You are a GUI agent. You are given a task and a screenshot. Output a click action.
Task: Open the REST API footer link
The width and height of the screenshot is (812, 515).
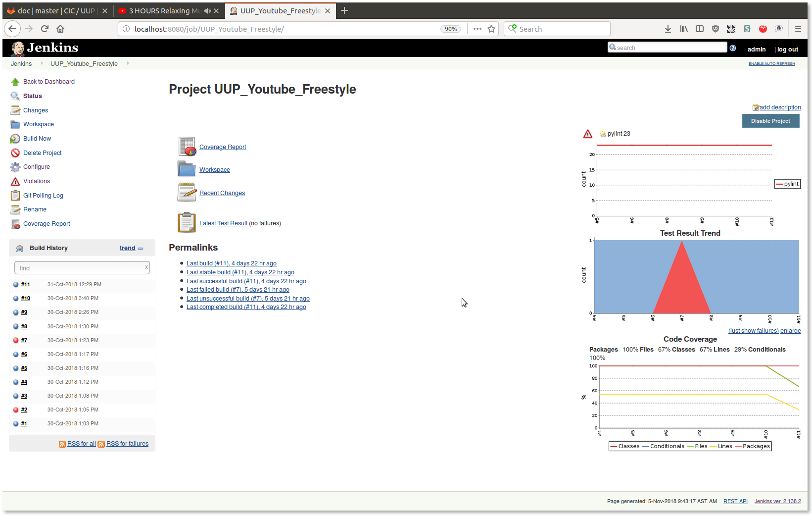735,502
